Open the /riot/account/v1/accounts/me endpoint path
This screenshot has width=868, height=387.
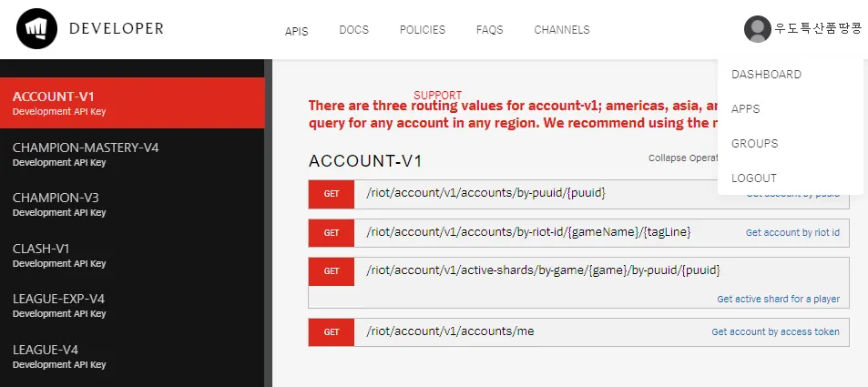(x=450, y=331)
